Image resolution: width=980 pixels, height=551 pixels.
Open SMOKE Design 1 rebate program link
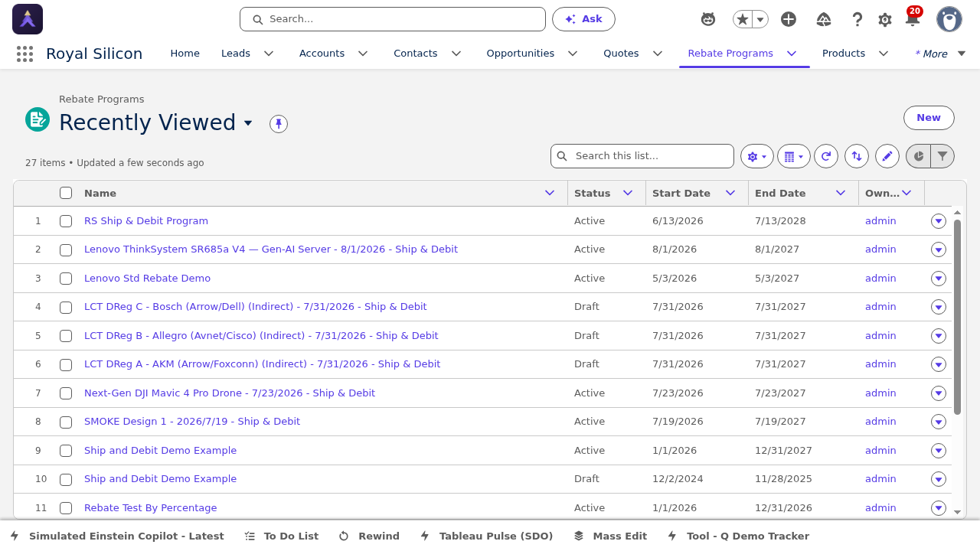(192, 422)
